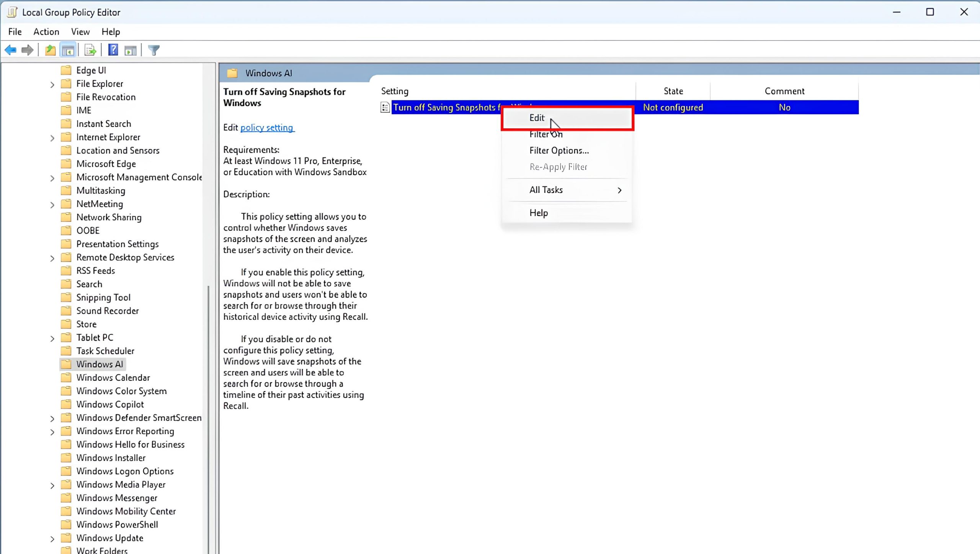Click the State column header
Viewport: 980px width, 554px height.
[673, 91]
